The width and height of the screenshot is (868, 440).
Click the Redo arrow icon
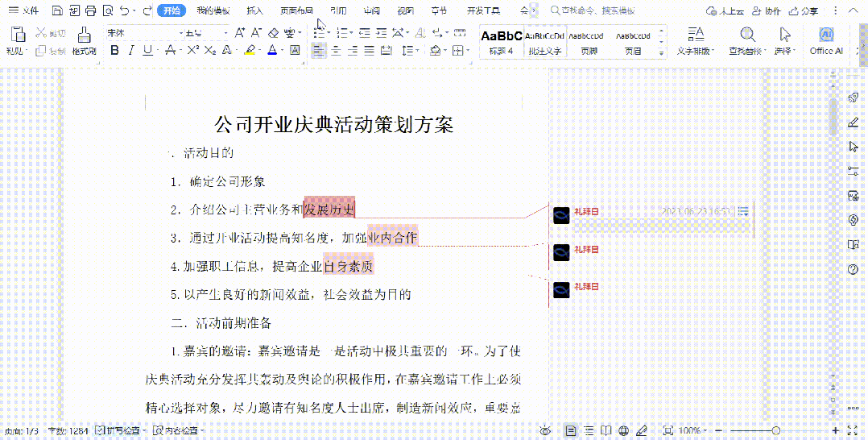[x=147, y=10]
